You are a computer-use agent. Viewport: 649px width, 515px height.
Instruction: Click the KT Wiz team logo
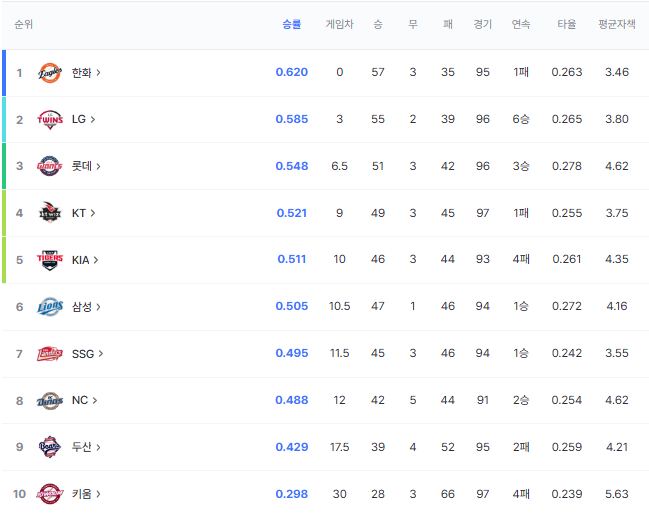click(x=50, y=213)
